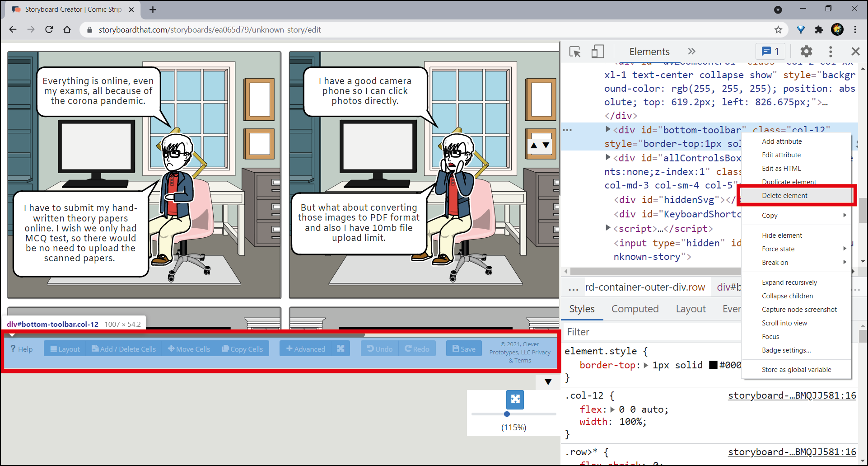Open the Force state submenu
This screenshot has height=466, width=868.
797,249
